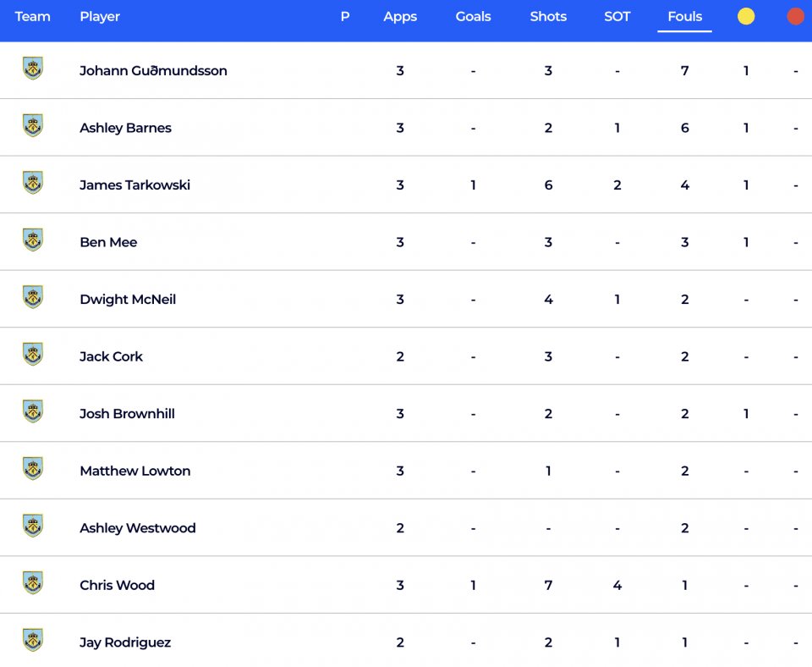Select the Ashley Westwood table row
812x667 pixels.
click(406, 527)
